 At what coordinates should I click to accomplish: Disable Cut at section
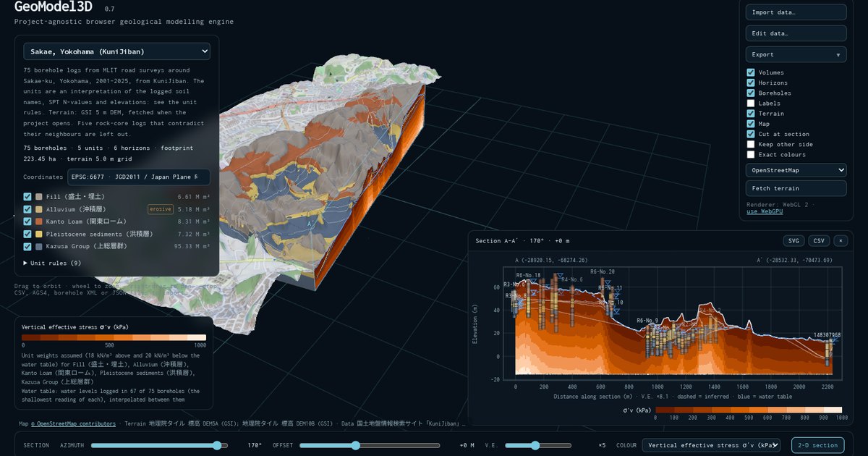(751, 134)
